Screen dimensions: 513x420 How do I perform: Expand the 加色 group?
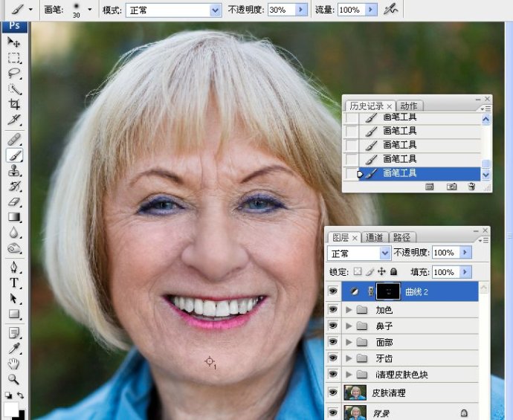pos(349,309)
